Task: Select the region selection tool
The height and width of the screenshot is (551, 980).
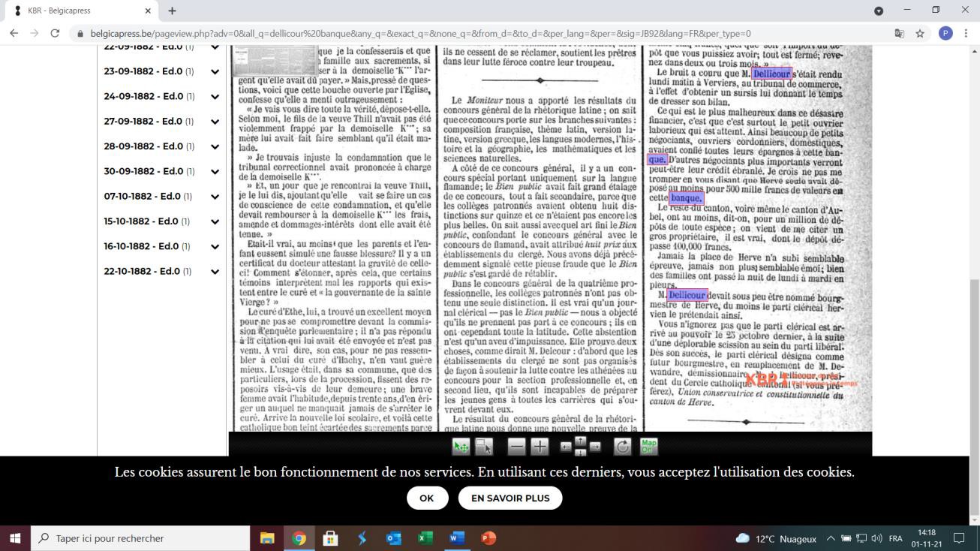Action: pos(484,447)
